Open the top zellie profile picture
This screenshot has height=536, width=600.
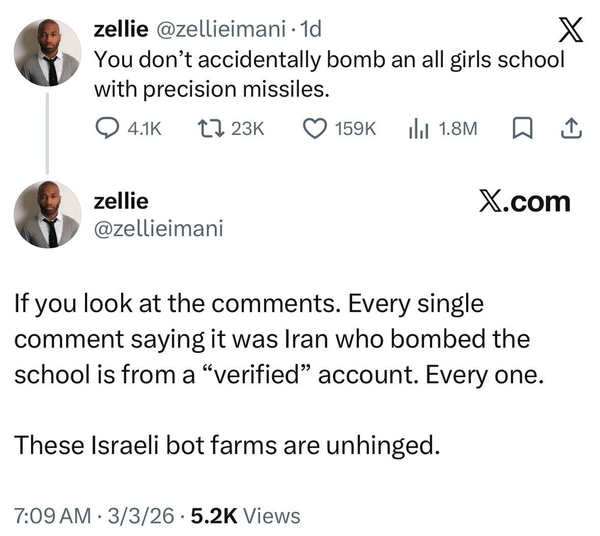[x=48, y=52]
